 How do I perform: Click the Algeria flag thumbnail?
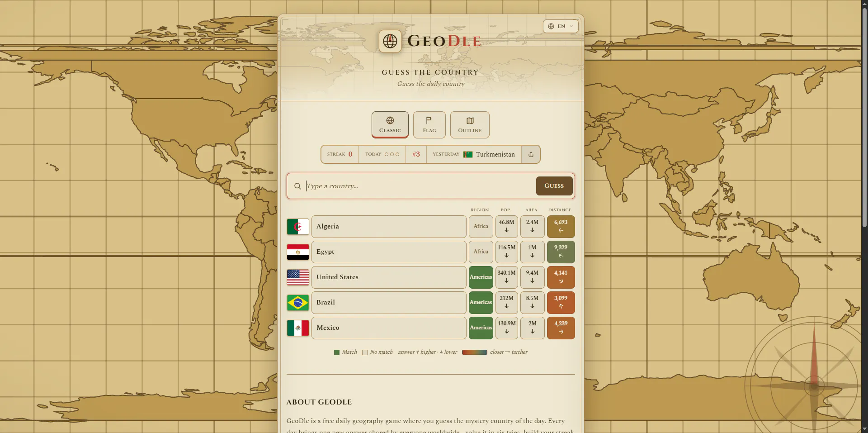pyautogui.click(x=298, y=227)
